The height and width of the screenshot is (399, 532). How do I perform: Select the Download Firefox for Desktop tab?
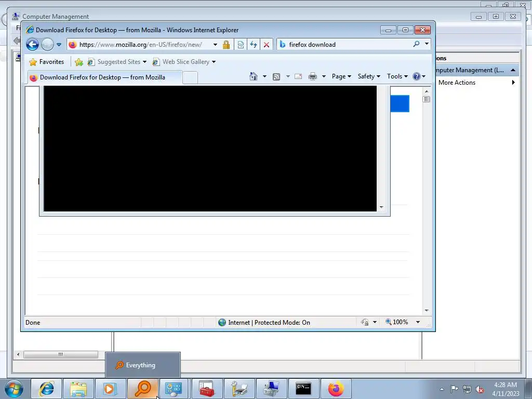pyautogui.click(x=104, y=77)
